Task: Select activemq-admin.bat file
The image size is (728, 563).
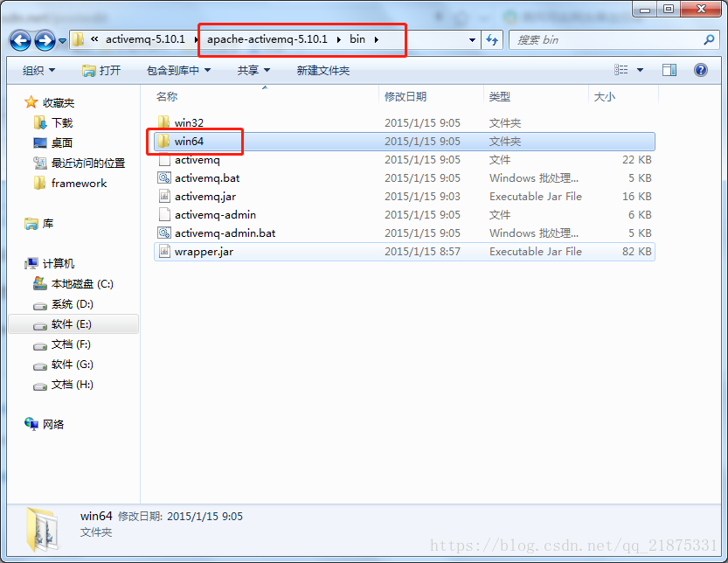Action: 404,233
